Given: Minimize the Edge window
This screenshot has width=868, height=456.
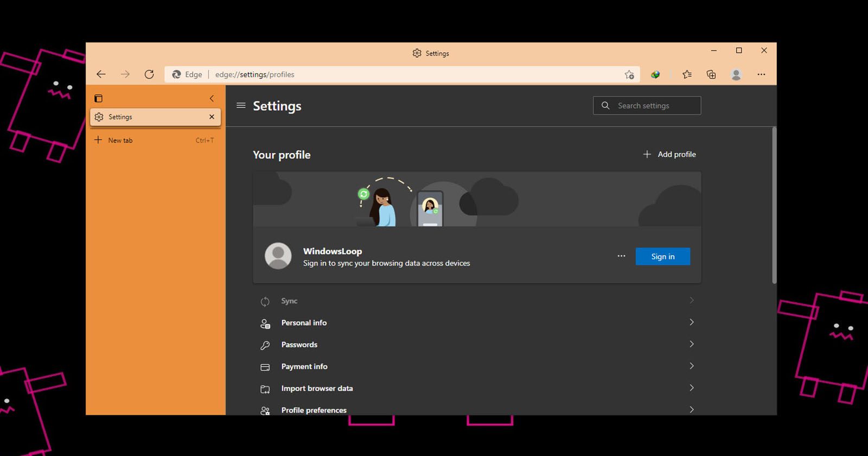Looking at the screenshot, I should point(714,50).
